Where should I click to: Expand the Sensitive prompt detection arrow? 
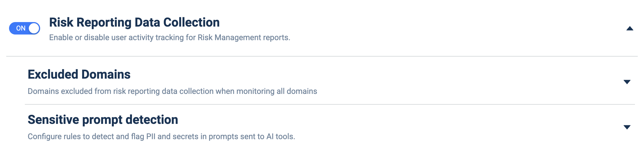627,127
